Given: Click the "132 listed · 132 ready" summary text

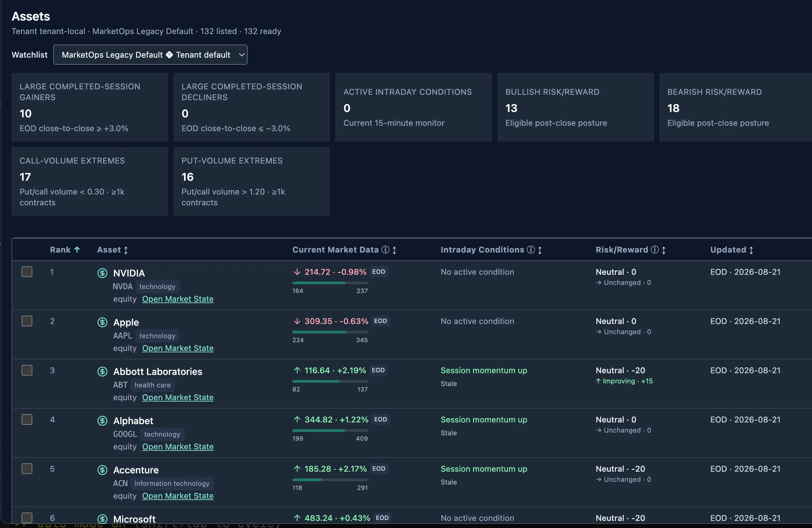Looking at the screenshot, I should click(x=241, y=31).
